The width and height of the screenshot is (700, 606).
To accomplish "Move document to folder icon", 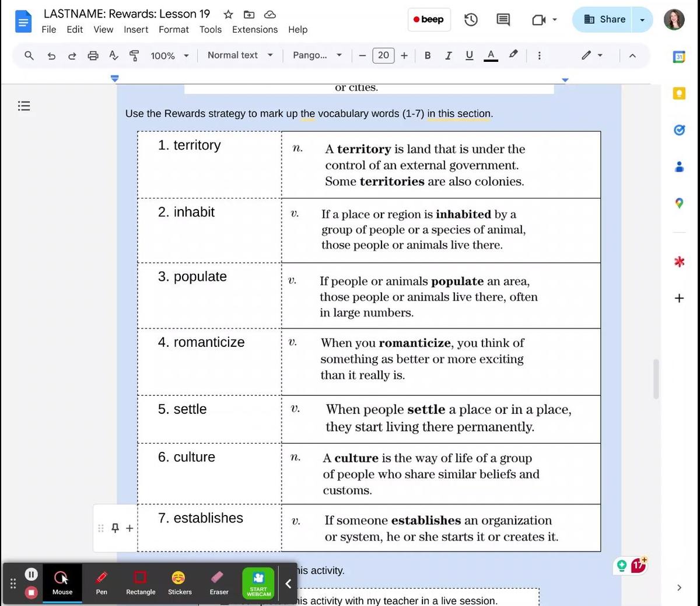I will [x=249, y=14].
